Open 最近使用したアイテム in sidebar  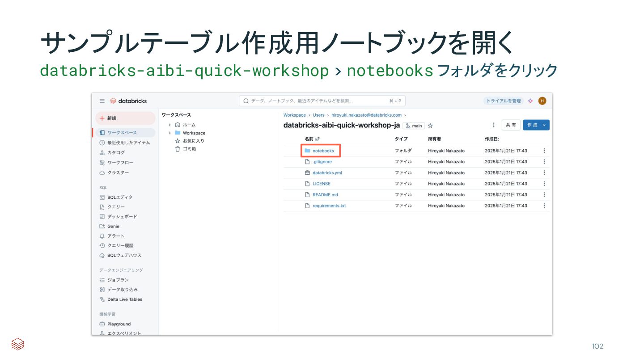125,143
